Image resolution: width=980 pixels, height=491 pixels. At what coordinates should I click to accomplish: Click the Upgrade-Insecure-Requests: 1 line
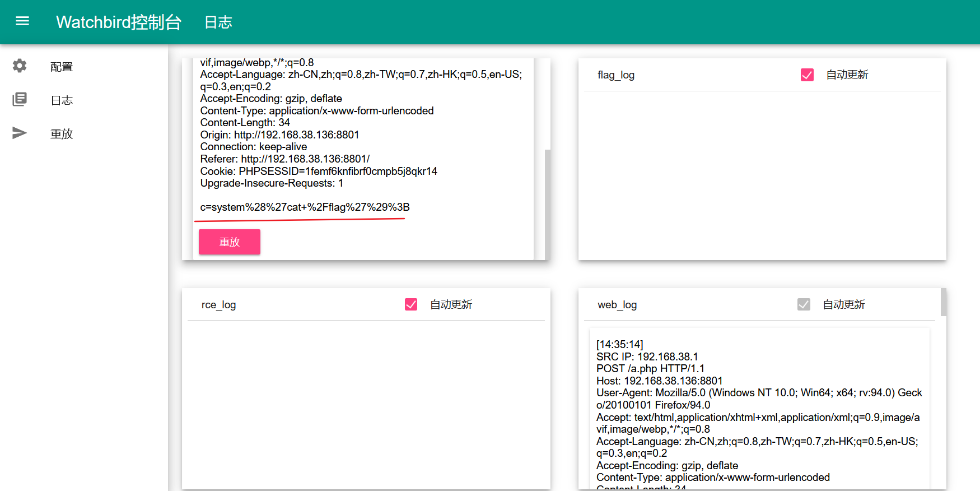click(x=272, y=183)
